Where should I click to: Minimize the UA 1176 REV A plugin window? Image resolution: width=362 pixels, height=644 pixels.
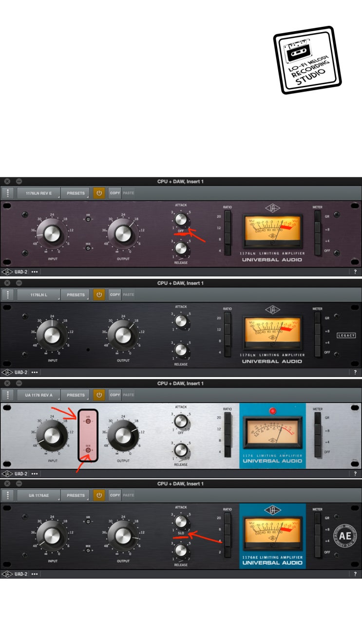tap(19, 383)
